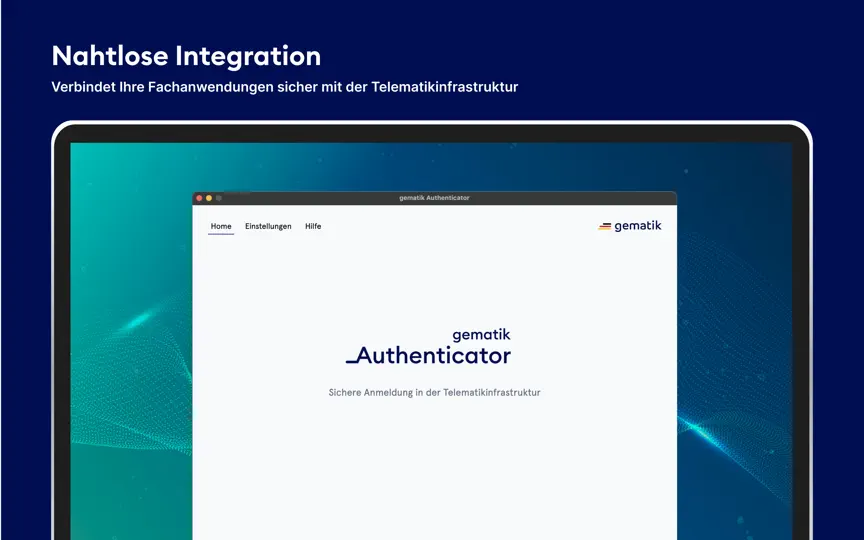Click the disabled fullscreen window button
864x540 pixels.
(219, 198)
